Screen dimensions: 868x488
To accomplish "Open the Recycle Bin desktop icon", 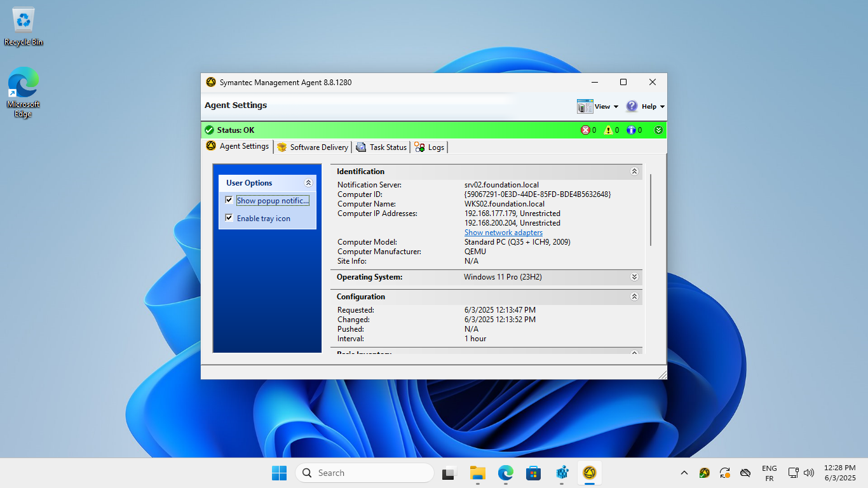I will click(24, 27).
